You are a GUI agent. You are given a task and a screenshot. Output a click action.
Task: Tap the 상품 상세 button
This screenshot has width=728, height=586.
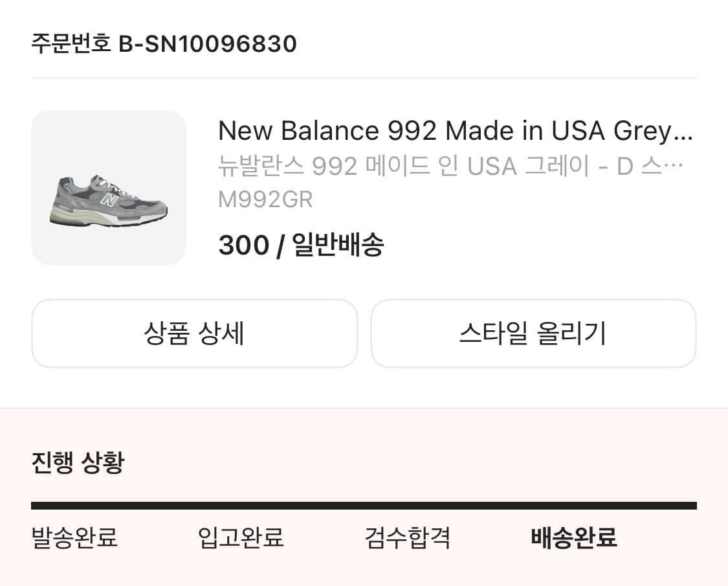pos(194,333)
